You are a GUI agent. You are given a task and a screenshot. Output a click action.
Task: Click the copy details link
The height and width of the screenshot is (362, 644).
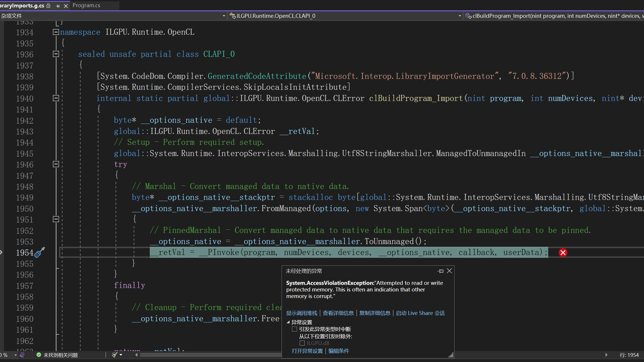375,313
